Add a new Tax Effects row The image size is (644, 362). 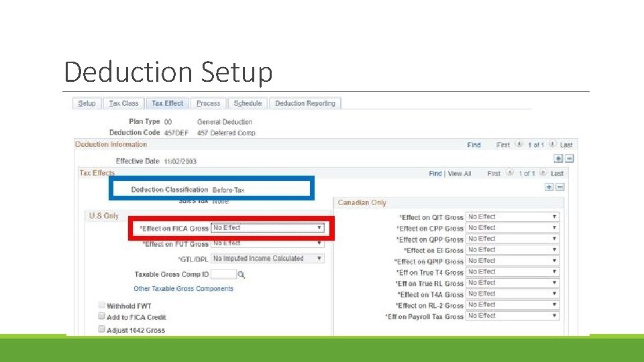(x=549, y=187)
